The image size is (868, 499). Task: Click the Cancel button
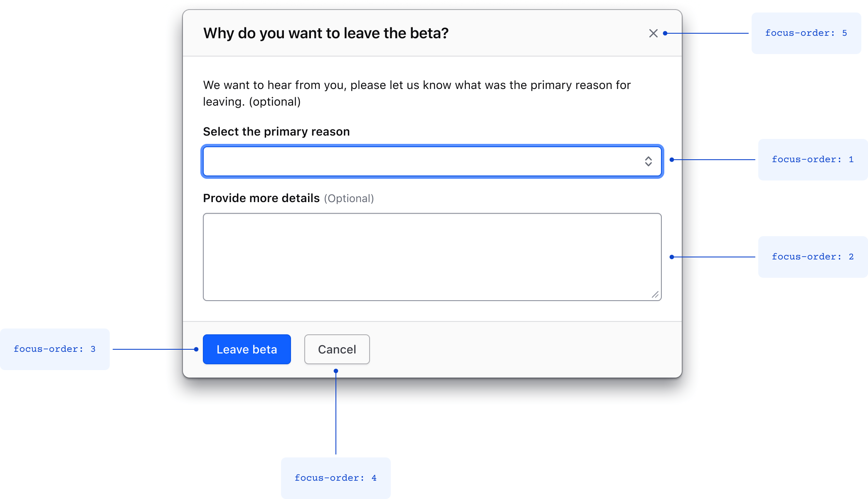(337, 349)
